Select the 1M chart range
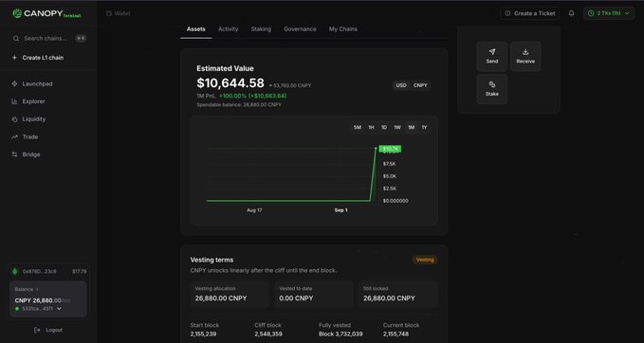Viewport: 644px width, 343px height. click(411, 128)
